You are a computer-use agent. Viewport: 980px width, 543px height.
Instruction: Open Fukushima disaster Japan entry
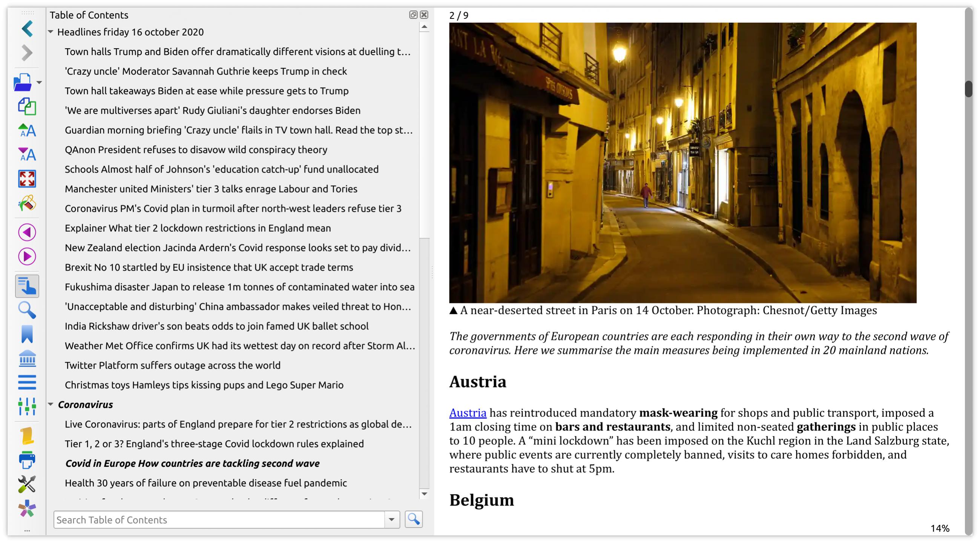tap(240, 287)
